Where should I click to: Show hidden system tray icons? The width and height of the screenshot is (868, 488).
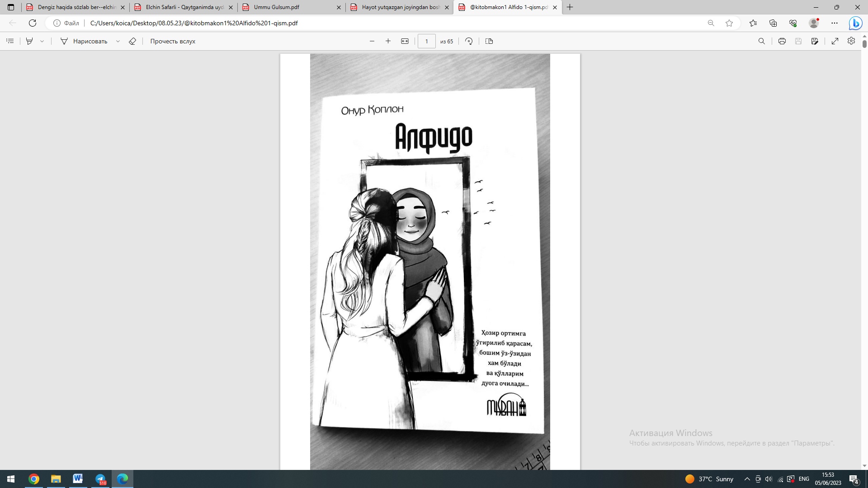747,479
